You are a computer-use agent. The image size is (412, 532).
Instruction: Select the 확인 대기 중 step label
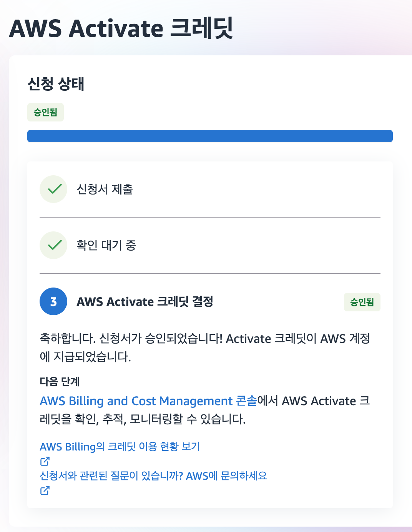tap(106, 245)
